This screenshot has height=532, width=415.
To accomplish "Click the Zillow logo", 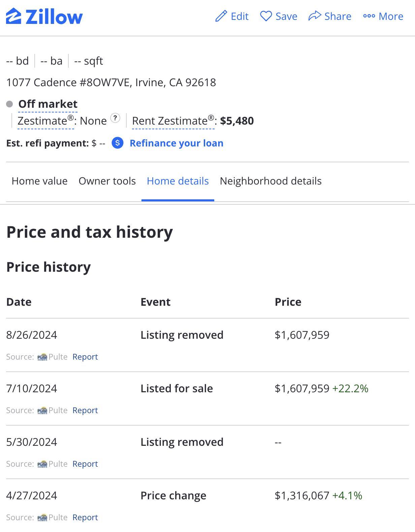I will click(44, 16).
